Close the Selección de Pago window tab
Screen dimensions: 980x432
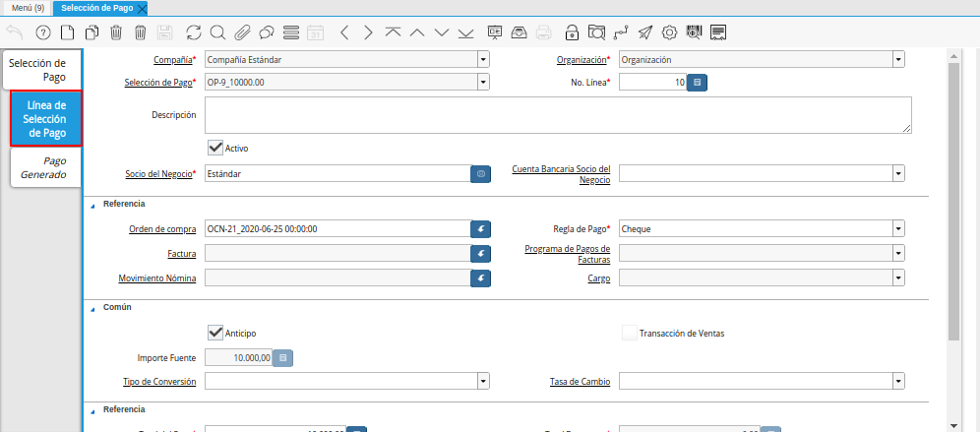pos(142,8)
